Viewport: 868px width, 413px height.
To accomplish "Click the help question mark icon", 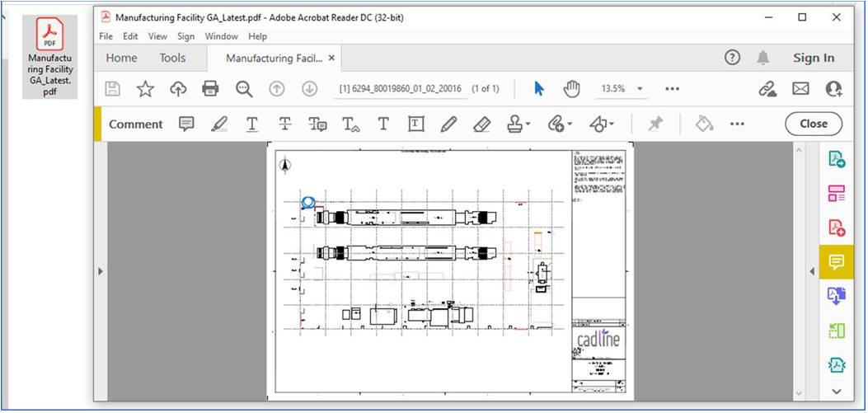I will click(x=732, y=58).
